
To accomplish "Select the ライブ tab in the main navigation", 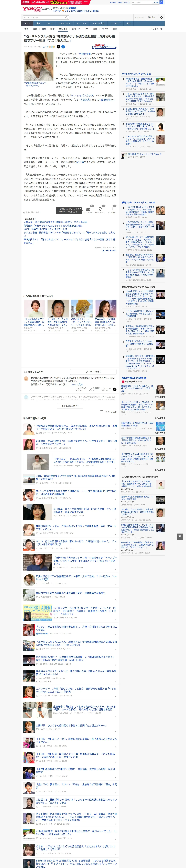I will (x=49, y=24).
